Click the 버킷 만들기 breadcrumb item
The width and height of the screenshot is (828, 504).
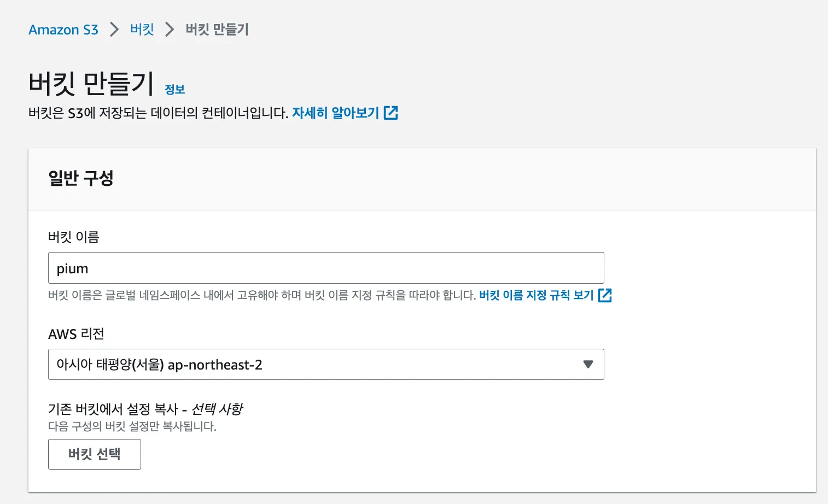point(217,30)
